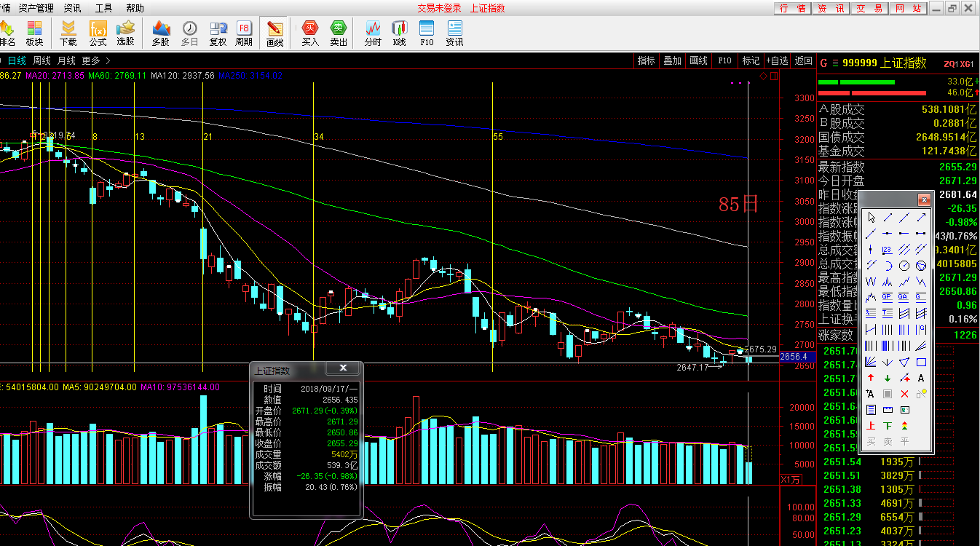Close the 上证指数 data popup
This screenshot has width=980, height=546.
tap(343, 368)
